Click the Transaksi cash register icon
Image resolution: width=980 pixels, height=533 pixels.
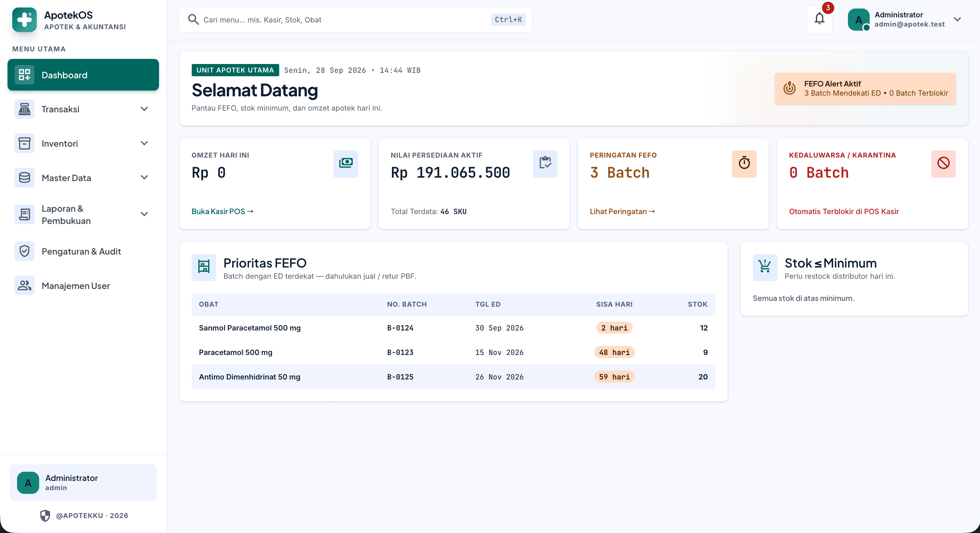coord(25,109)
